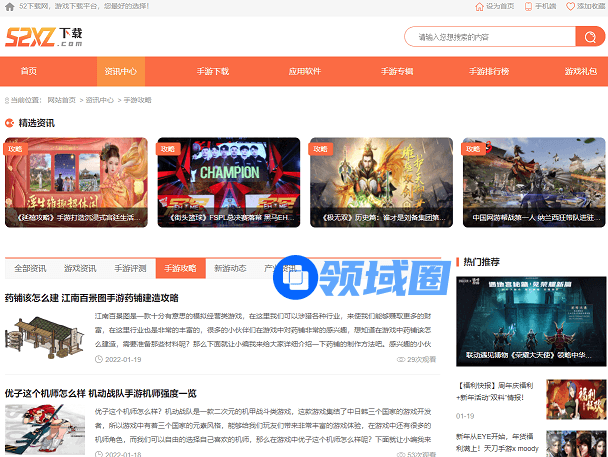Switch to the 全部资讯 tab
608x457 pixels.
tap(29, 268)
